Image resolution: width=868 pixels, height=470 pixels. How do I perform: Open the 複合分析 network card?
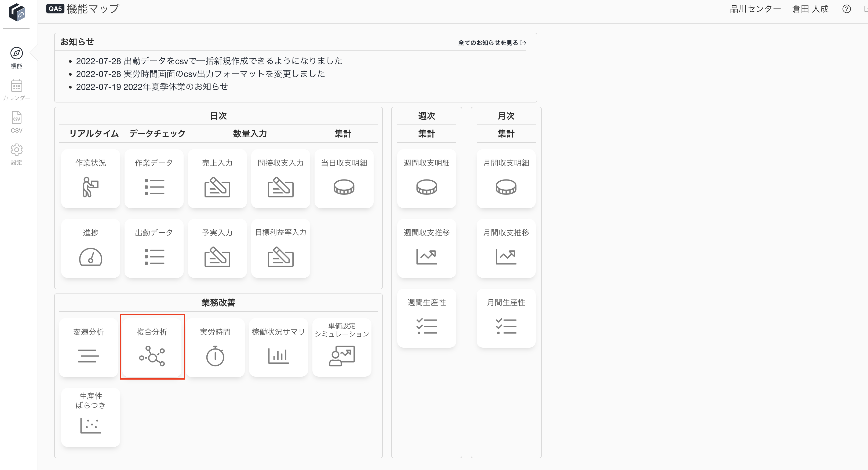152,347
